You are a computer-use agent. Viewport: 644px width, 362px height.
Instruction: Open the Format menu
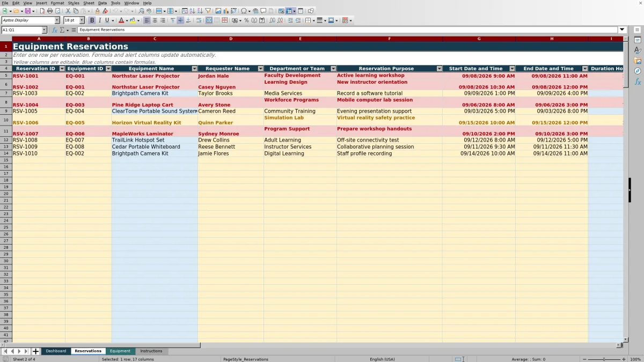click(x=57, y=3)
